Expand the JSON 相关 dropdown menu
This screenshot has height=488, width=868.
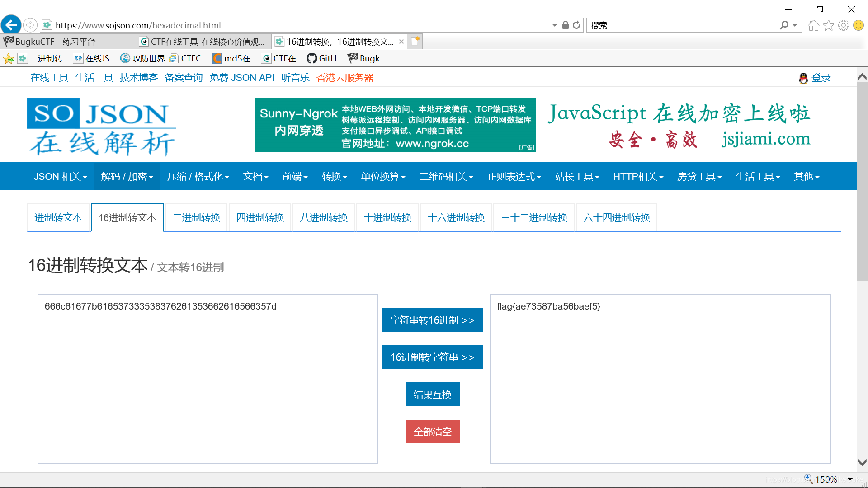click(60, 177)
